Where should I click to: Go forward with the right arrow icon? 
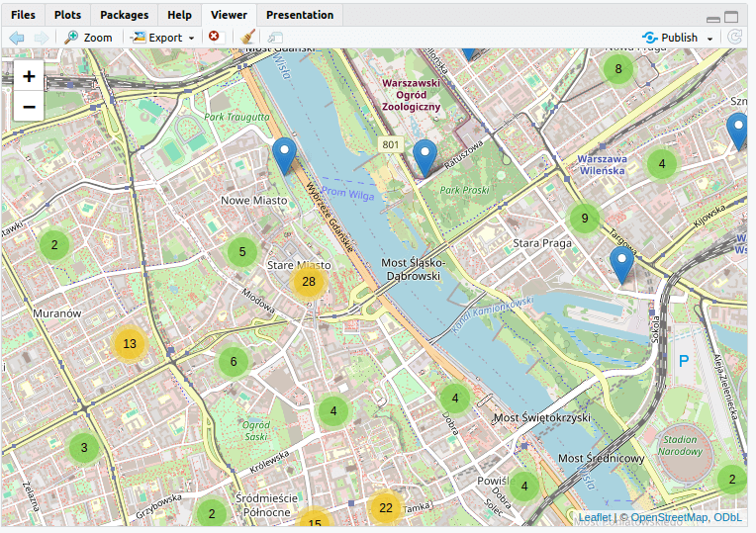pos(42,38)
